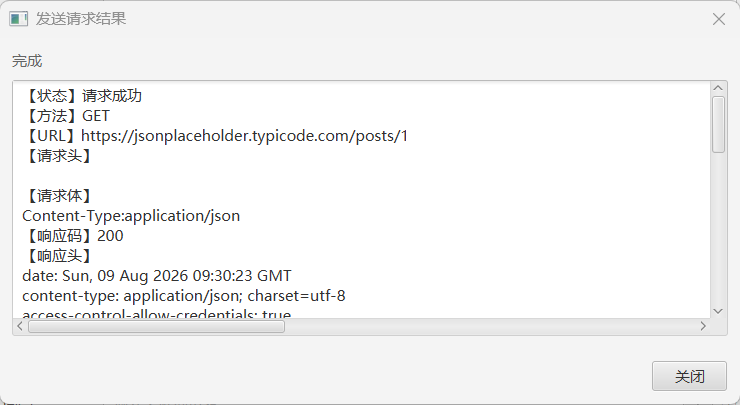
Task: Click the horizontal scrollbar left arrow
Action: (20, 326)
